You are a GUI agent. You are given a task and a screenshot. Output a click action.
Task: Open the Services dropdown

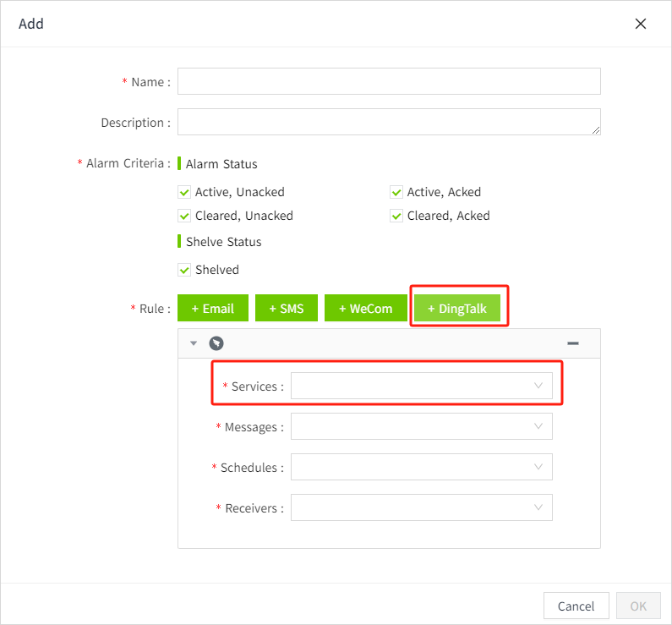pyautogui.click(x=421, y=387)
